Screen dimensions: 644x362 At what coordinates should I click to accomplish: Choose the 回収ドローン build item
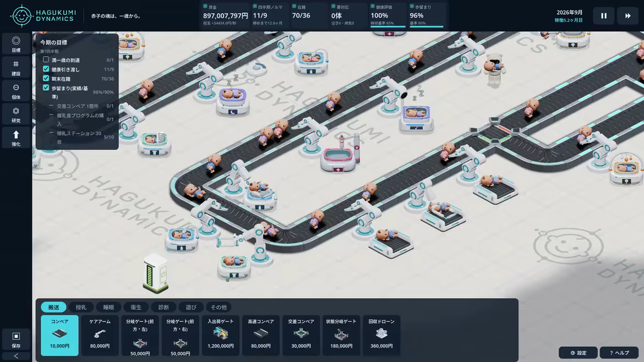pos(381,335)
